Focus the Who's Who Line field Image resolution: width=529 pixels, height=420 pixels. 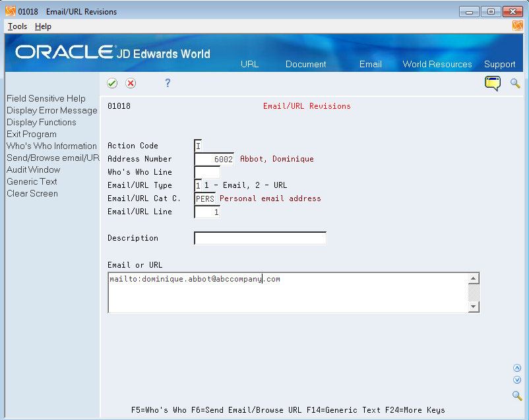point(207,172)
